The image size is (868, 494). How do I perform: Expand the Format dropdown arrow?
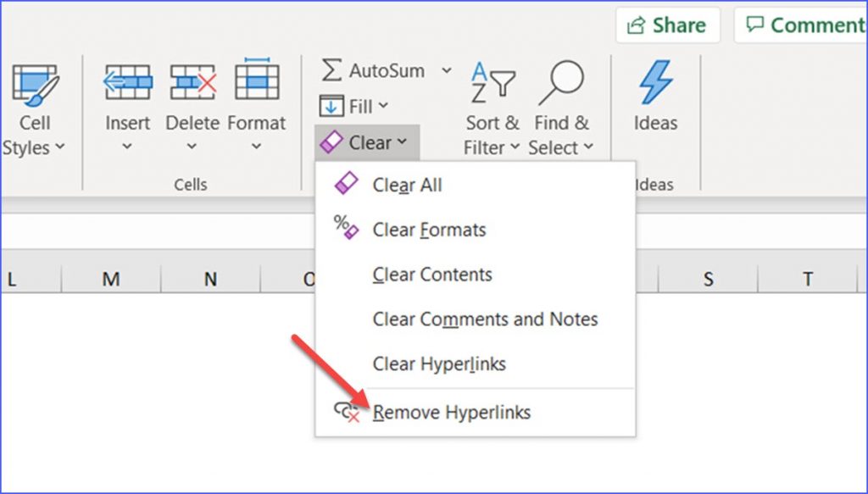(257, 146)
